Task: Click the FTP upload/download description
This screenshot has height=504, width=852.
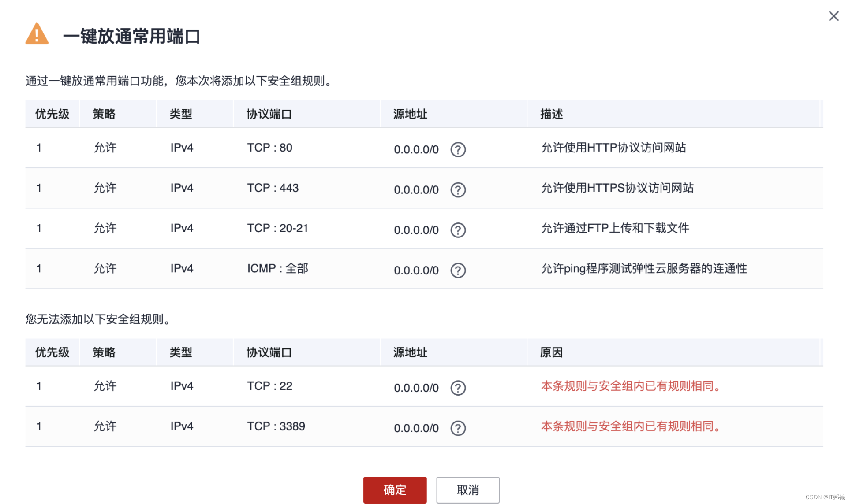Action: click(615, 228)
